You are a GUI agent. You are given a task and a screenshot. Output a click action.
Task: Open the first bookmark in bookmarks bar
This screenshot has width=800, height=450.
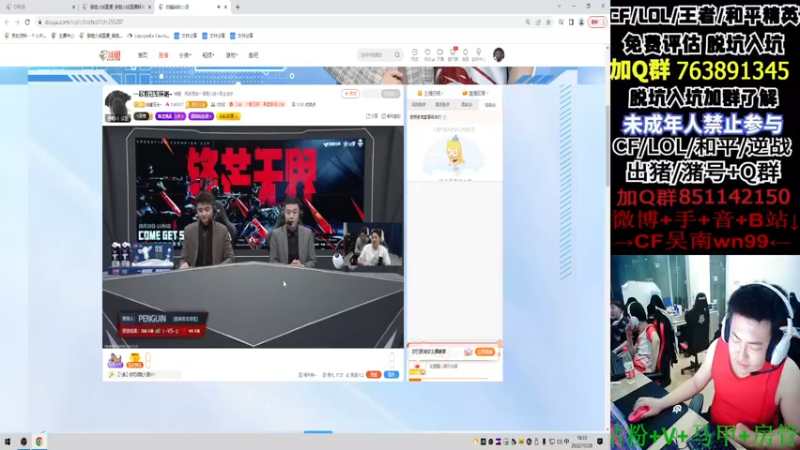pos(25,36)
